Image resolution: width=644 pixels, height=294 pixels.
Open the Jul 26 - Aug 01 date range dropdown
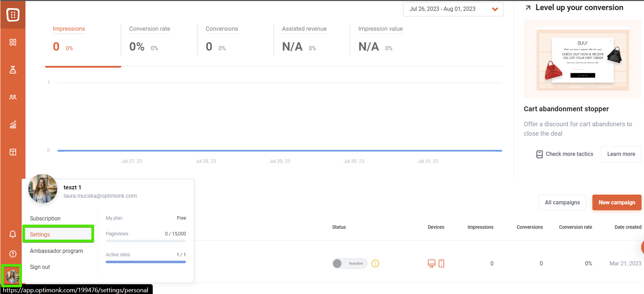coord(453,9)
